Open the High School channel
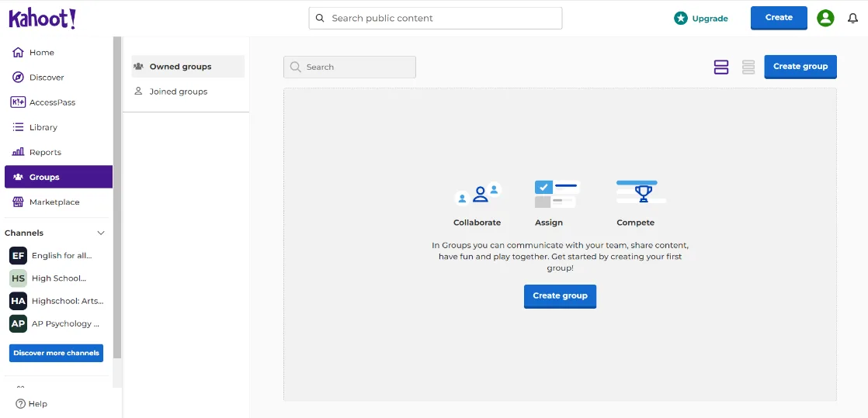The height and width of the screenshot is (418, 868). point(58,278)
